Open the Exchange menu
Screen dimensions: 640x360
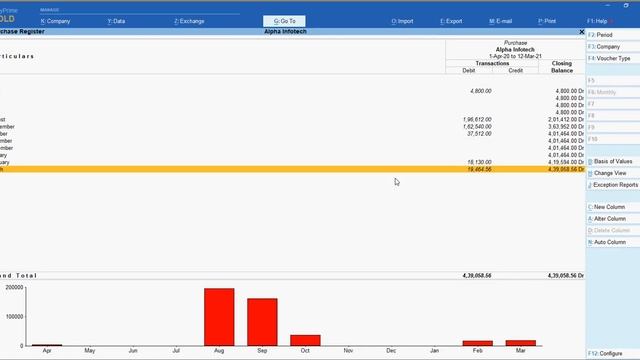(189, 21)
